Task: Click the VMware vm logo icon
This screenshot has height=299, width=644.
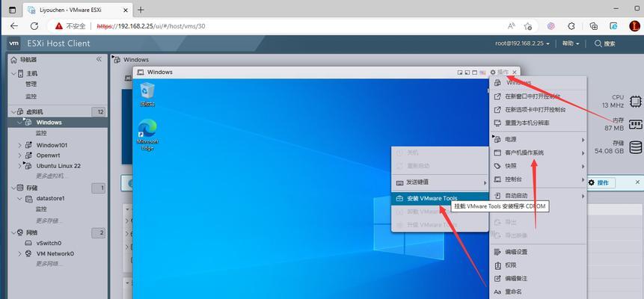Action: 14,43
